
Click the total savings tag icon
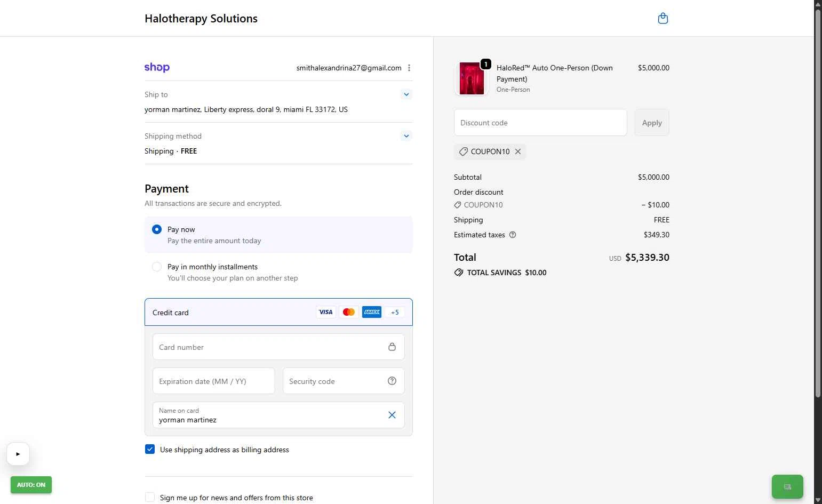pyautogui.click(x=459, y=273)
